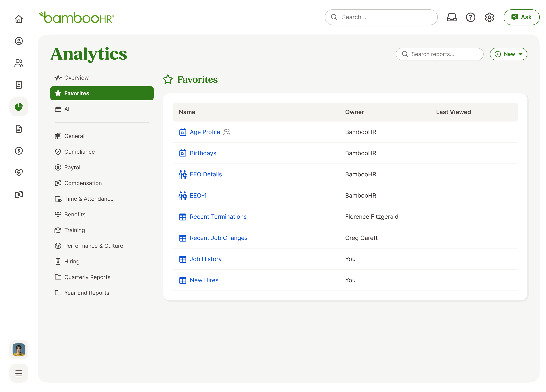Screen dimensions: 546x392
Task: Open the EEO Details report
Action: click(x=206, y=174)
